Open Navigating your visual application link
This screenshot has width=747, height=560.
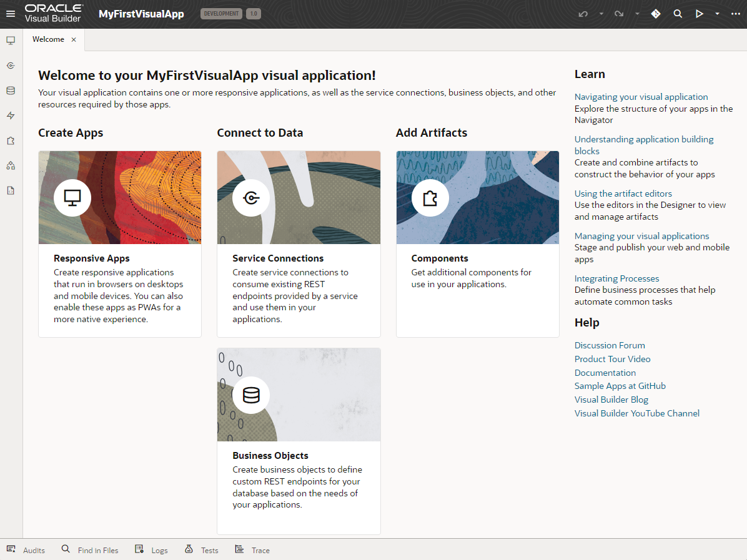641,97
